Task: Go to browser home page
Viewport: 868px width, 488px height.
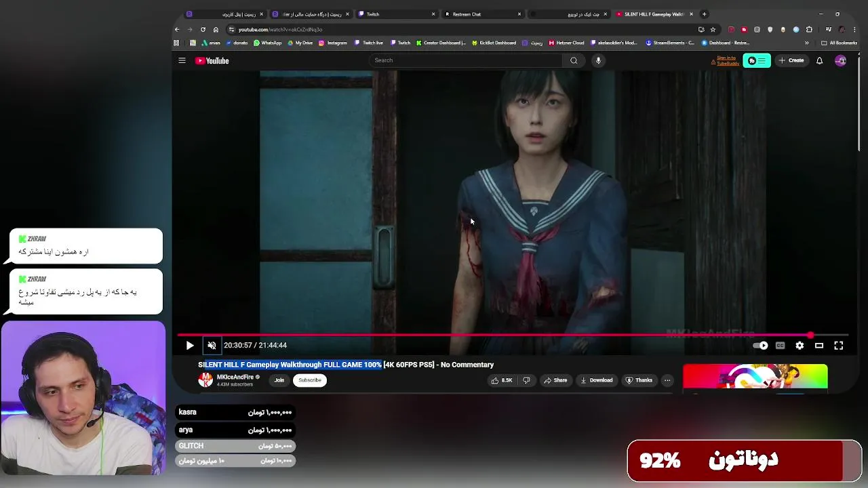Action: (x=216, y=29)
